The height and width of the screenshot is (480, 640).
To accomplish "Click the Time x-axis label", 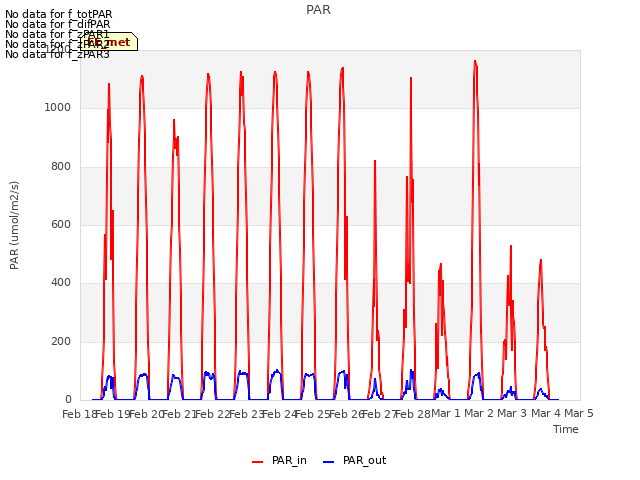I will coord(566,429).
